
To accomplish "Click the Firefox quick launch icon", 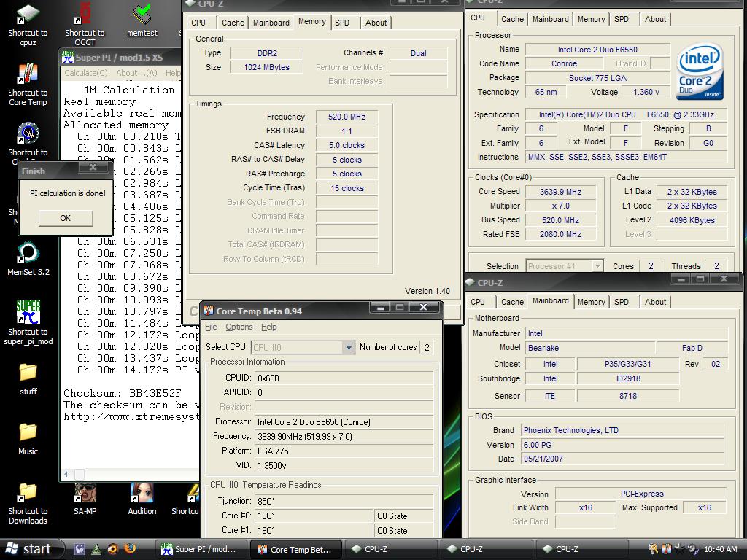I will coord(130,548).
